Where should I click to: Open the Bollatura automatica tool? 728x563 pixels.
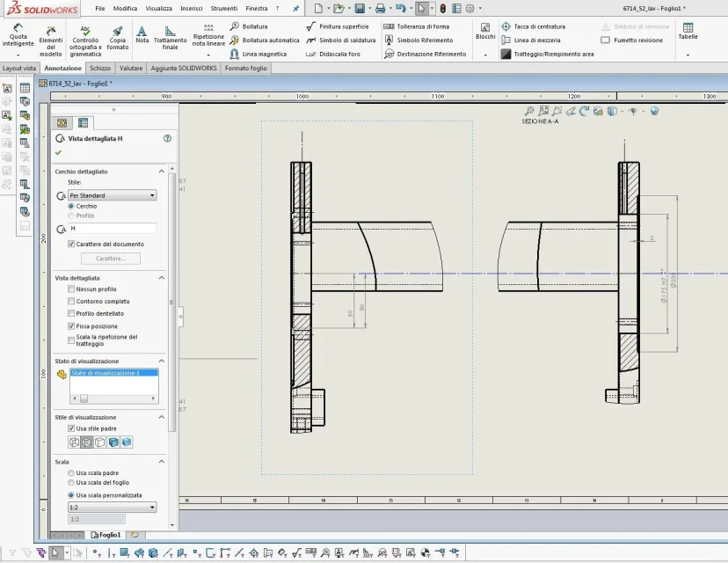click(265, 40)
